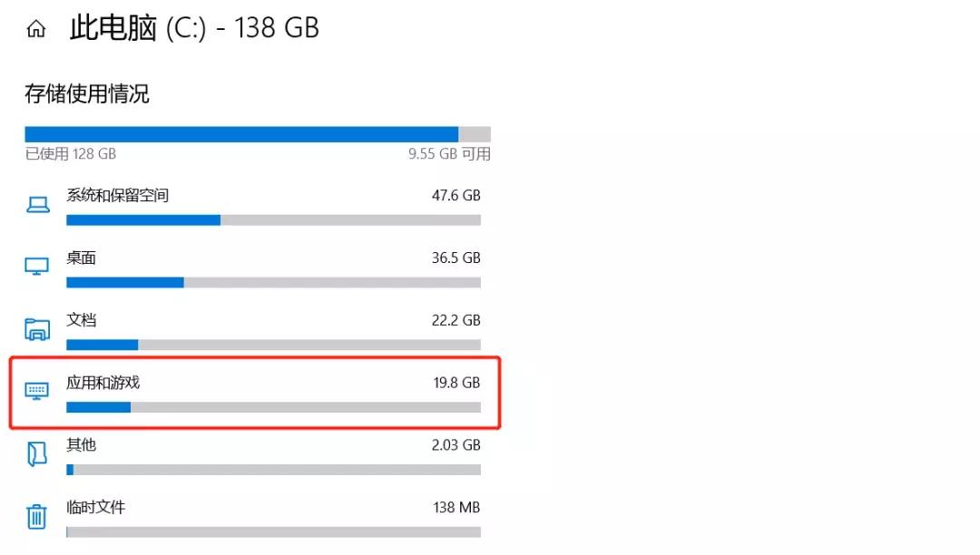Click the Home icon beside the title

(36, 29)
